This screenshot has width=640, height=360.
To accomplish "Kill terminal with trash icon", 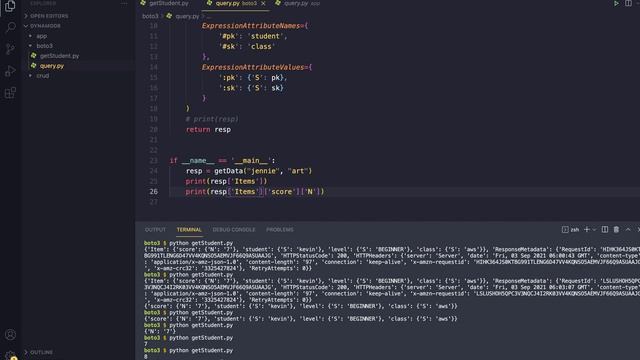I will click(616, 230).
